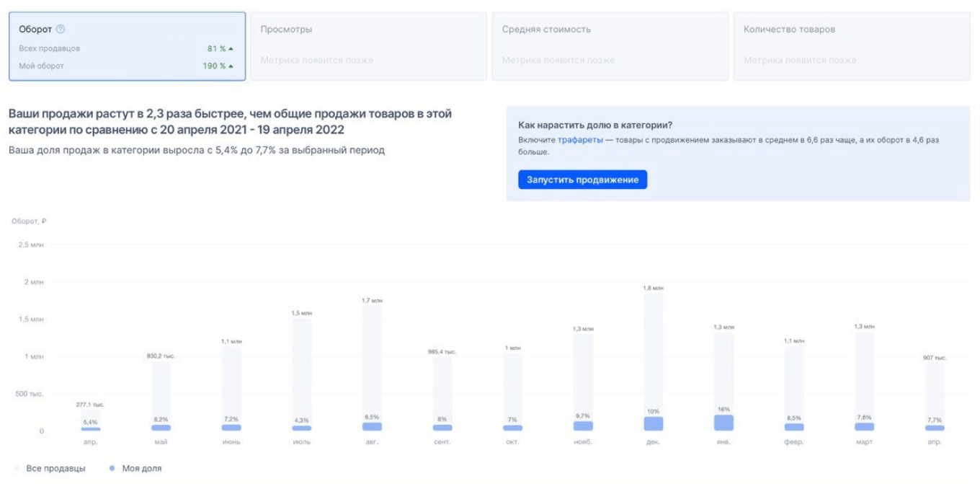This screenshot has width=980, height=484.
Task: Select the Просмотры metric card
Action: point(369,45)
